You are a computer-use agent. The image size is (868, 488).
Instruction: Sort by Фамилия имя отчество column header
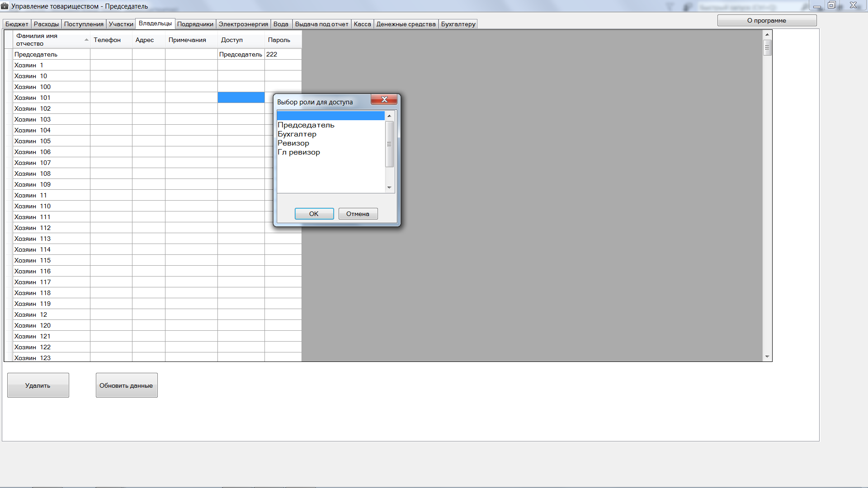[50, 40]
